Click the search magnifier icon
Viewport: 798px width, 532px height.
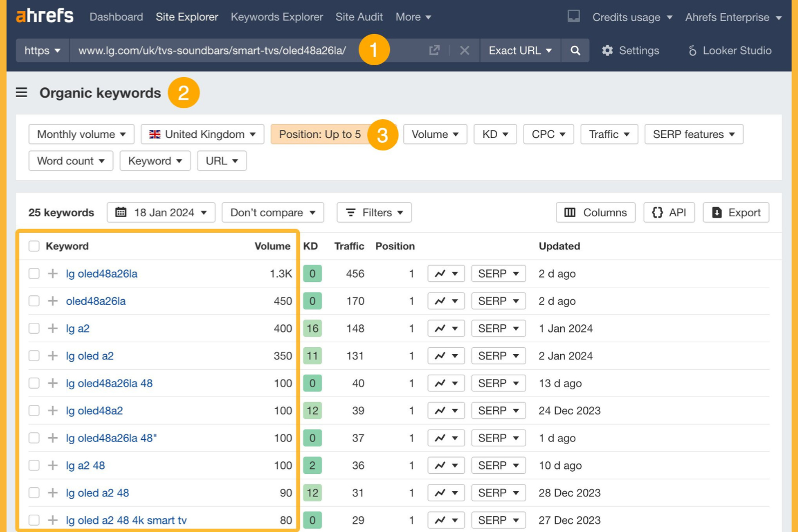575,50
